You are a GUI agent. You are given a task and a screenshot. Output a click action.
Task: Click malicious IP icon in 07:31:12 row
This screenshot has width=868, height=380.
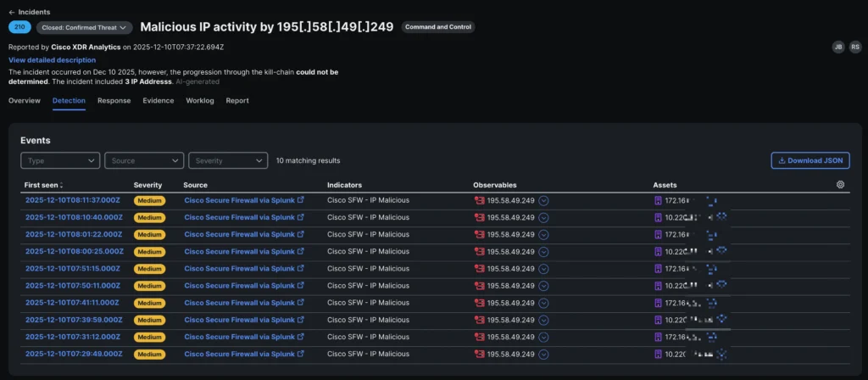(480, 337)
